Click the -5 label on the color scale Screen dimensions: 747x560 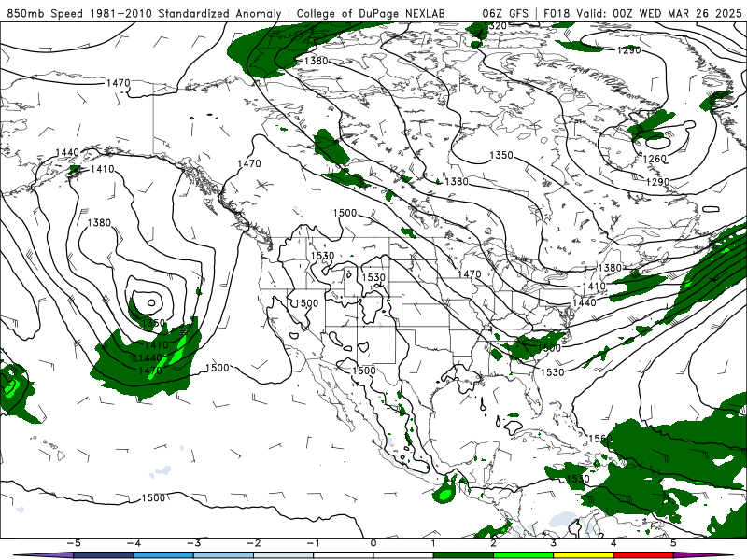tap(73, 543)
